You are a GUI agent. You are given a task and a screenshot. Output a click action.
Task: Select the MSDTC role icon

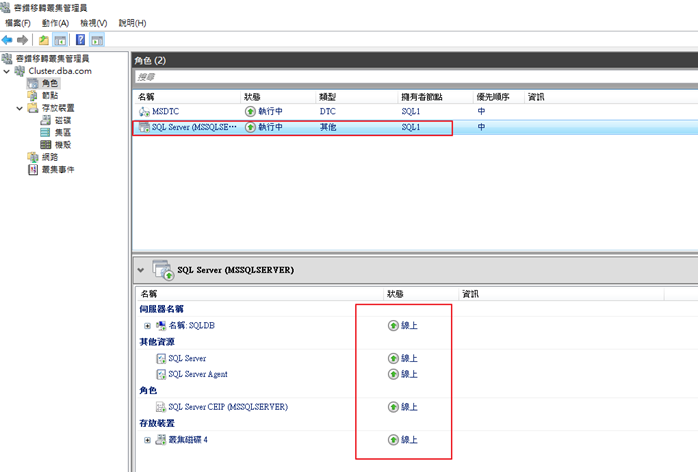click(144, 112)
